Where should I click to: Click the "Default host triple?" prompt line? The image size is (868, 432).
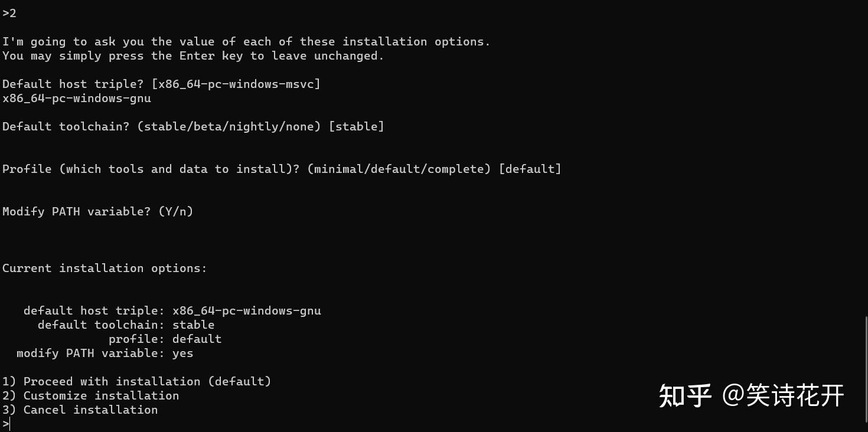tap(161, 84)
